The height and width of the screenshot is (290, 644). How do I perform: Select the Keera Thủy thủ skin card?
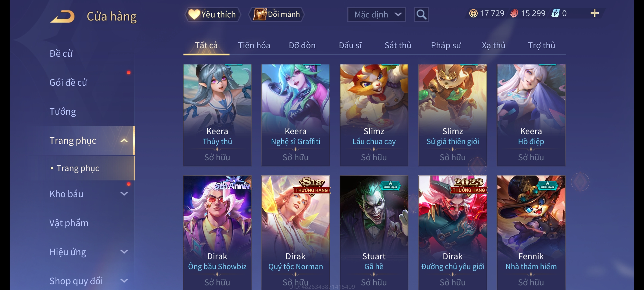click(217, 115)
